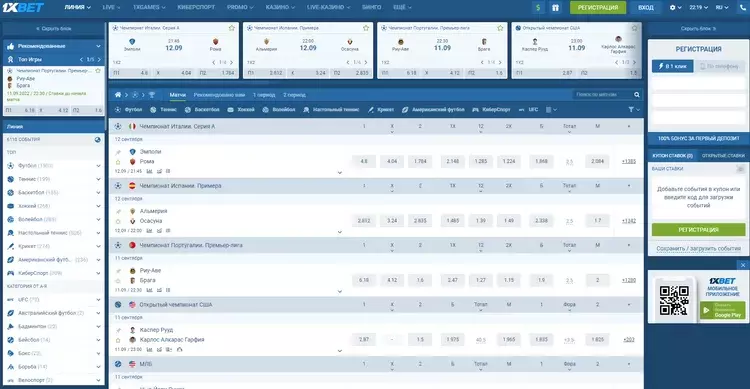Switch to the 1 период tab
The image size is (750, 389).
point(264,95)
